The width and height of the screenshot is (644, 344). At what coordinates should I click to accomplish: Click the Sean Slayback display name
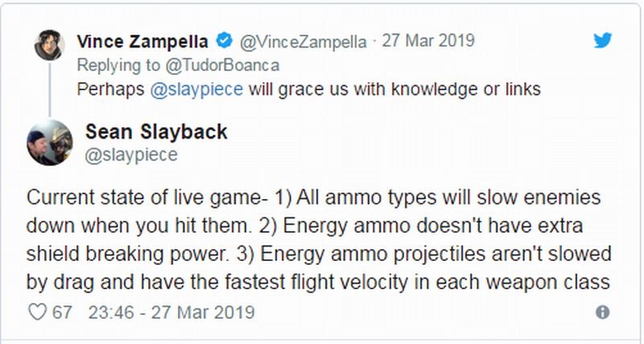(x=158, y=131)
